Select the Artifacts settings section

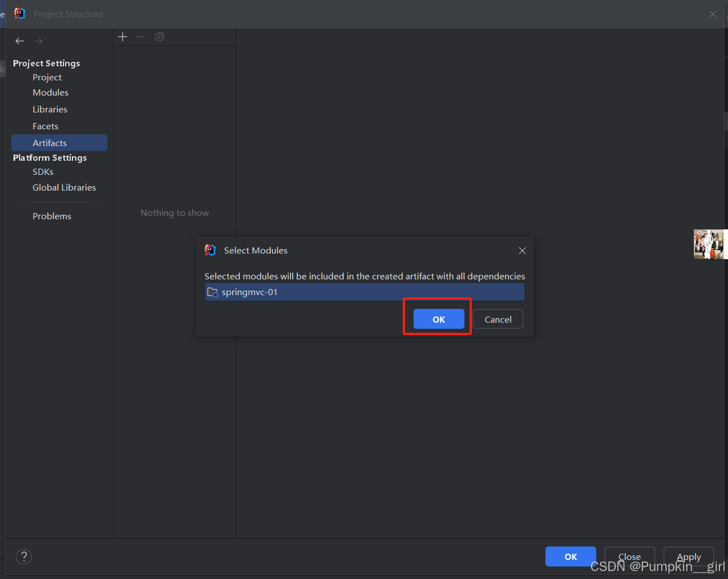[59, 143]
